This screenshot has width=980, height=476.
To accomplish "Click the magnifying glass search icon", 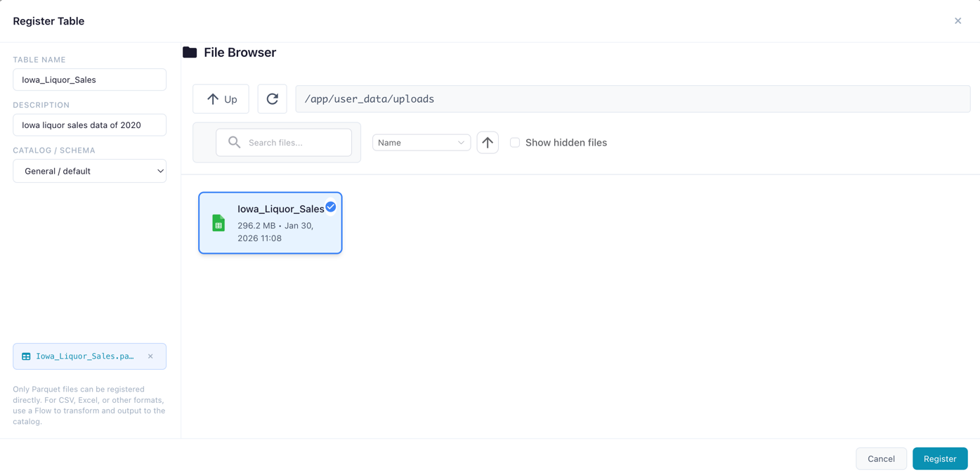I will (234, 143).
